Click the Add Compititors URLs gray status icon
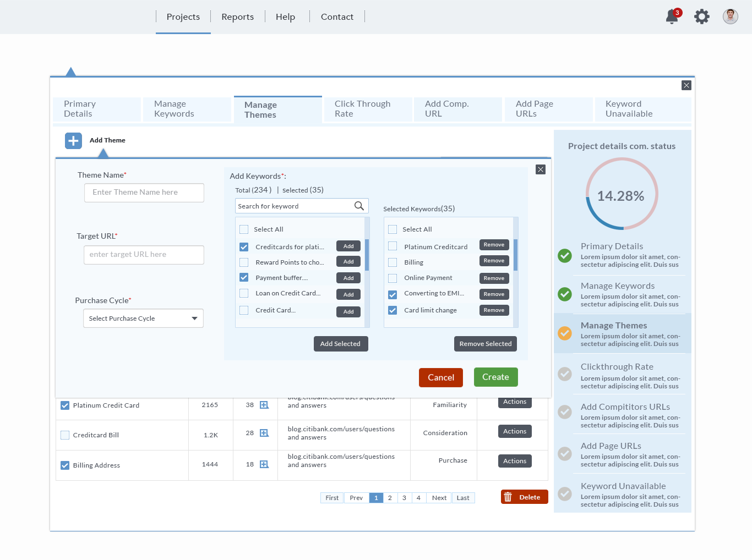This screenshot has width=752, height=560. coord(565,412)
